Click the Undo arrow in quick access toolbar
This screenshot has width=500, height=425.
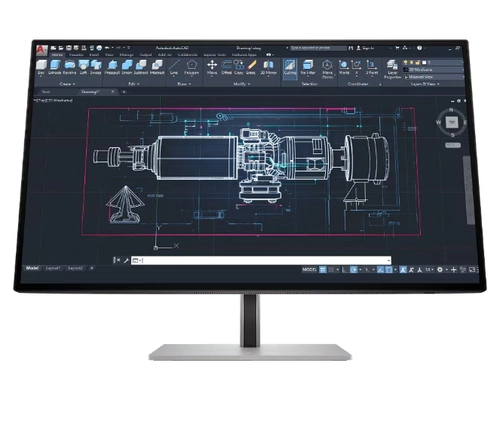coord(107,48)
